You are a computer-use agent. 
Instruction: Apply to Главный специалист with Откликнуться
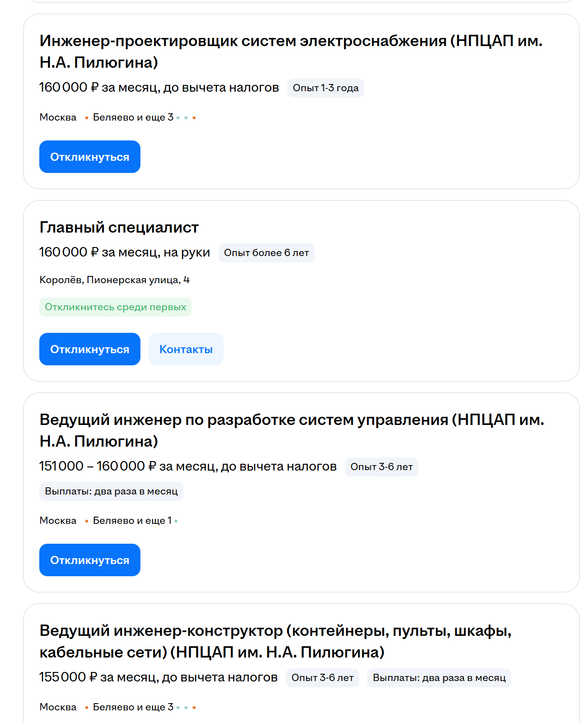click(89, 349)
